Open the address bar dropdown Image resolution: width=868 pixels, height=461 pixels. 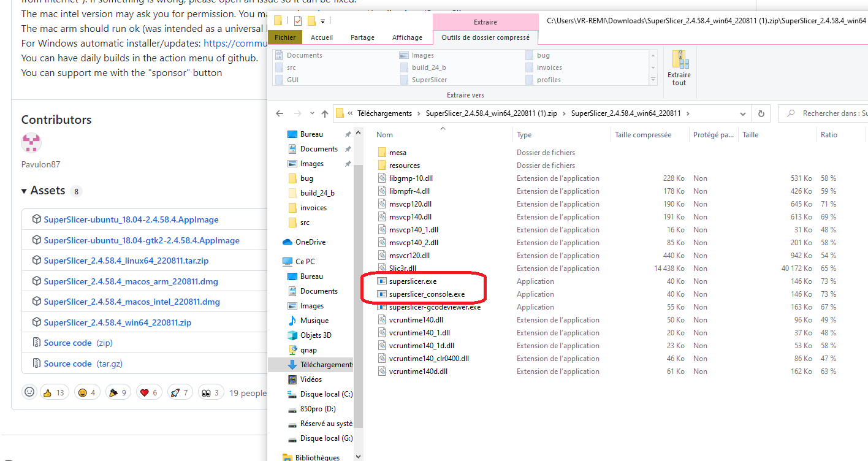(x=742, y=113)
